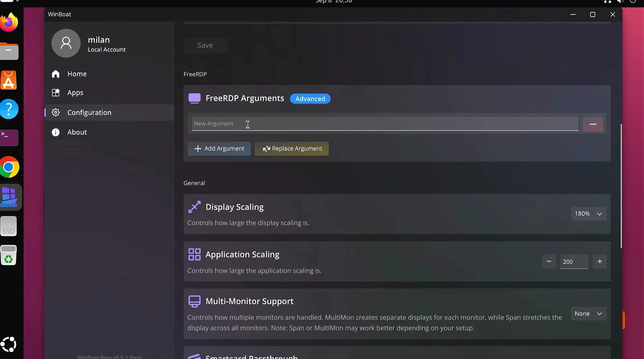Click the WinBoat dock icon
Screen dimensions: 644x359
(x=9, y=197)
